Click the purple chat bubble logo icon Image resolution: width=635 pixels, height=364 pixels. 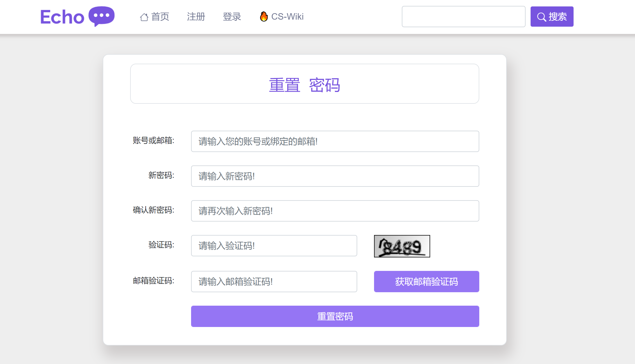[101, 16]
